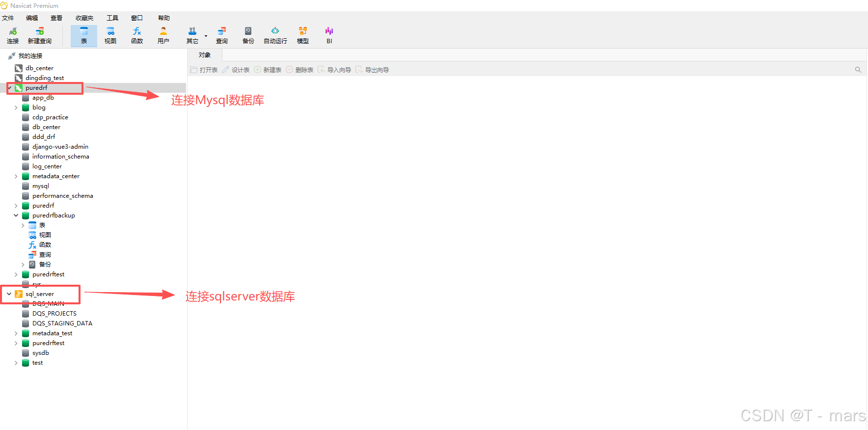Select the information_schema database
The image size is (868, 430).
pyautogui.click(x=61, y=157)
